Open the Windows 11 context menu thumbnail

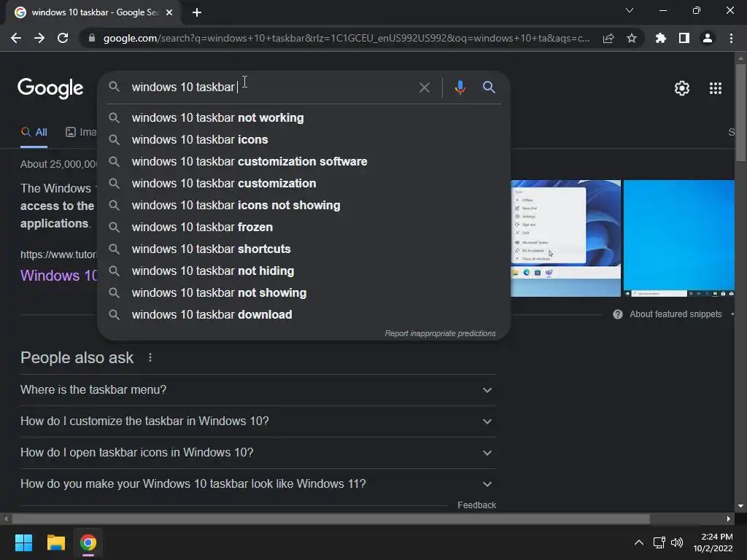(x=565, y=238)
